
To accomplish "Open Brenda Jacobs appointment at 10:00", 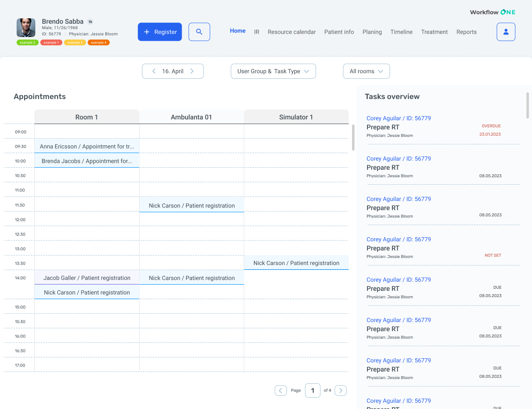I will (87, 161).
